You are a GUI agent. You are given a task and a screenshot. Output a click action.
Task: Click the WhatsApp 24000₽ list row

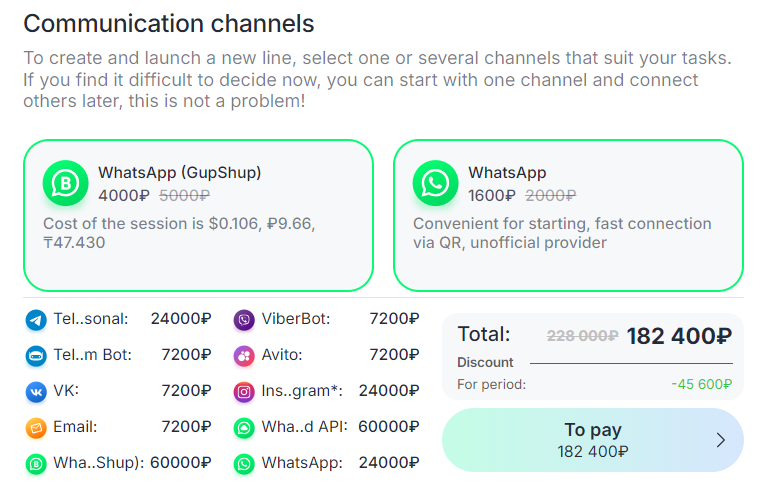point(326,464)
